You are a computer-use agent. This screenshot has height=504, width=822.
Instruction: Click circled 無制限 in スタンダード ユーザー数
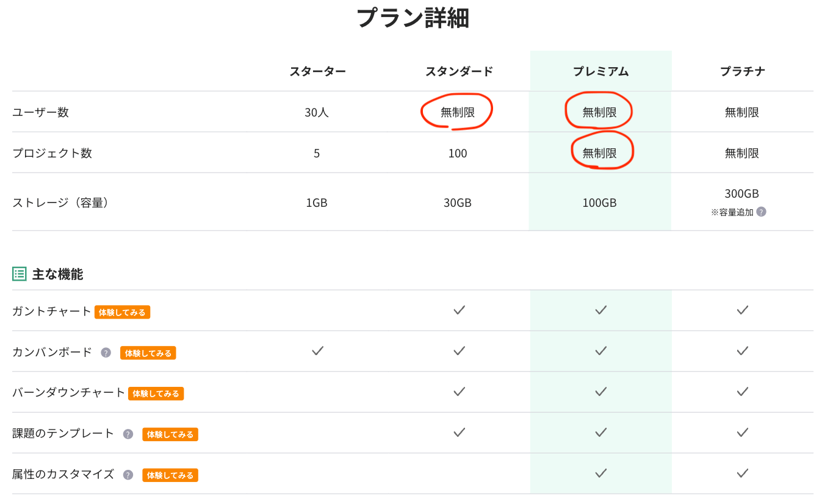pos(458,112)
